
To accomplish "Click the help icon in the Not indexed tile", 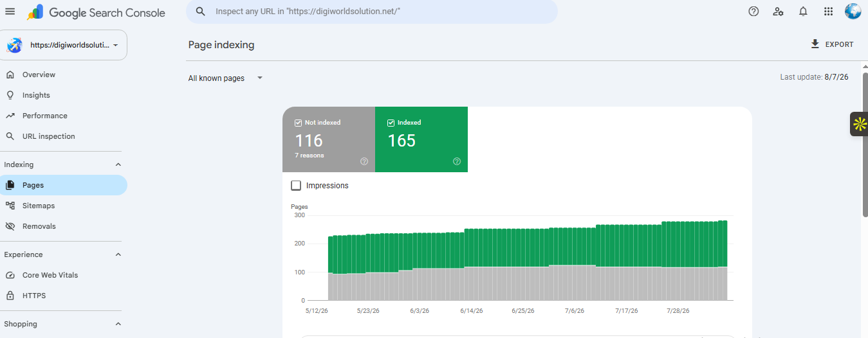I will (364, 161).
